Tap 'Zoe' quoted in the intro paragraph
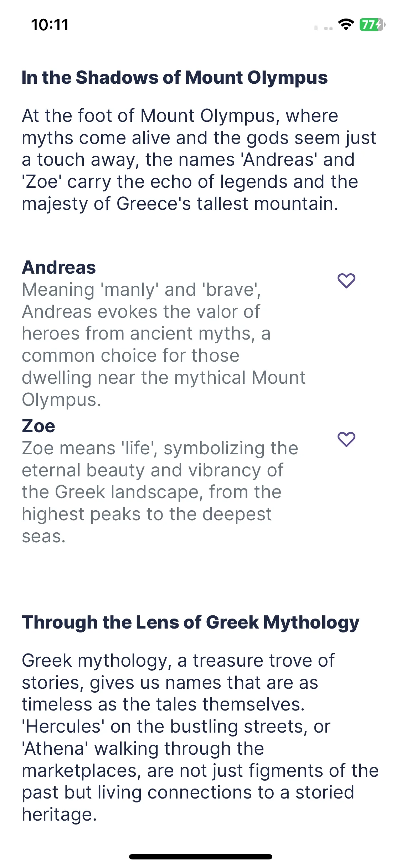This screenshot has width=401, height=868. point(42,182)
